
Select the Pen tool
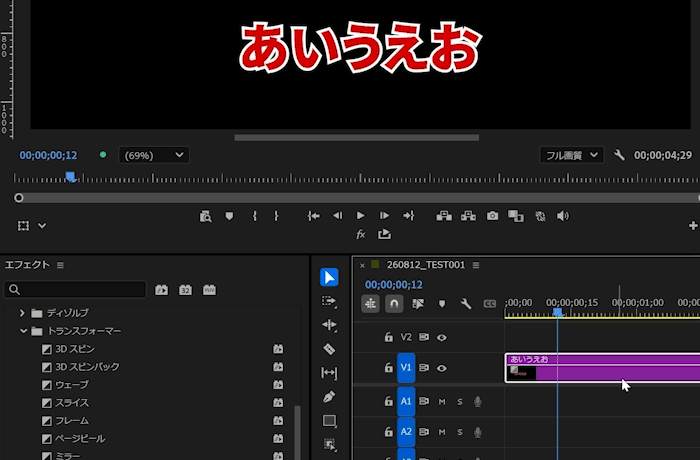329,397
